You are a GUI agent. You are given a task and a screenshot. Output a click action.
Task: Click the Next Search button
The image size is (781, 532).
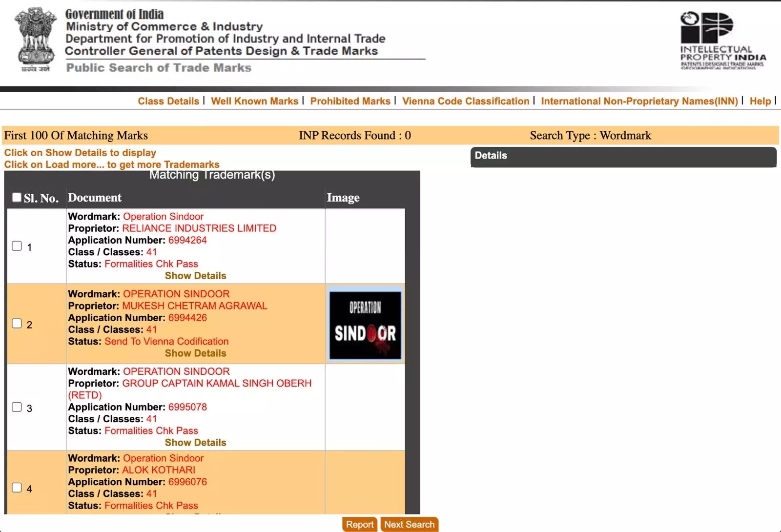tap(409, 524)
